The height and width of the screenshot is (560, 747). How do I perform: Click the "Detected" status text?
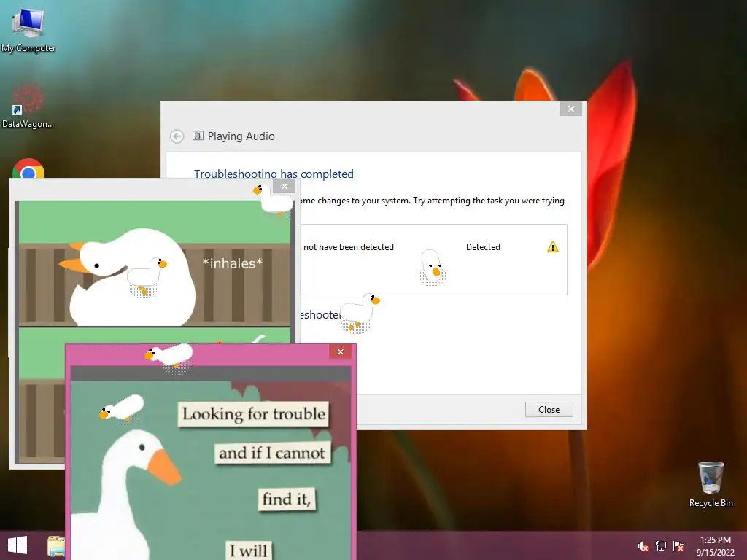point(483,247)
